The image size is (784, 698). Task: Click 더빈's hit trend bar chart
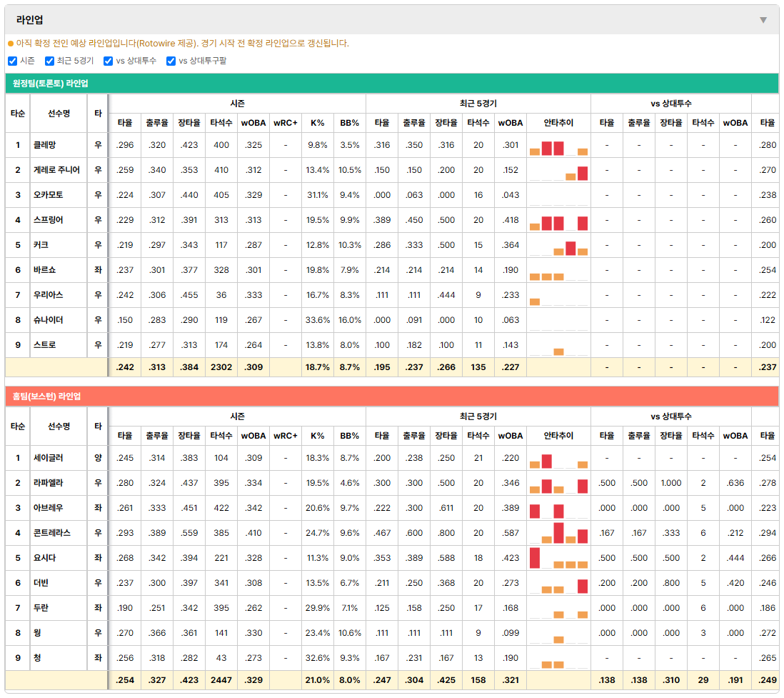[x=558, y=584]
